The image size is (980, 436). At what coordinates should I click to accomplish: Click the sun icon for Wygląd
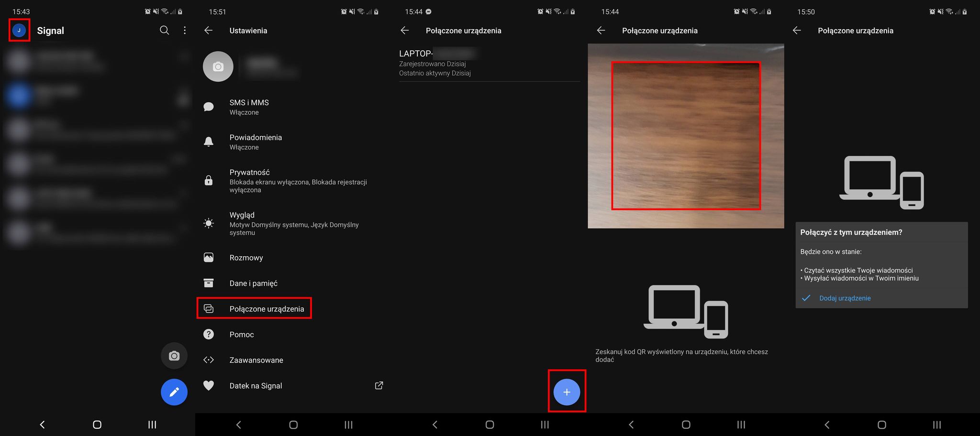(209, 223)
